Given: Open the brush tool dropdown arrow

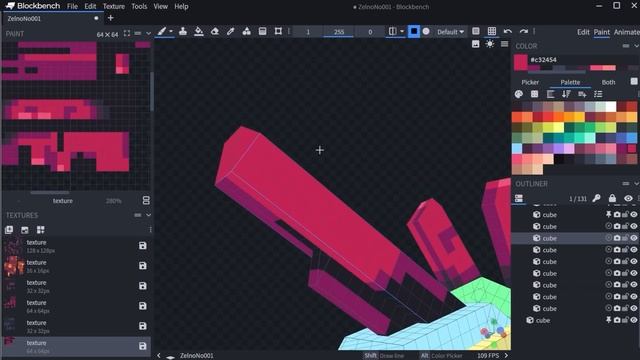Looking at the screenshot, I should pos(171,31).
